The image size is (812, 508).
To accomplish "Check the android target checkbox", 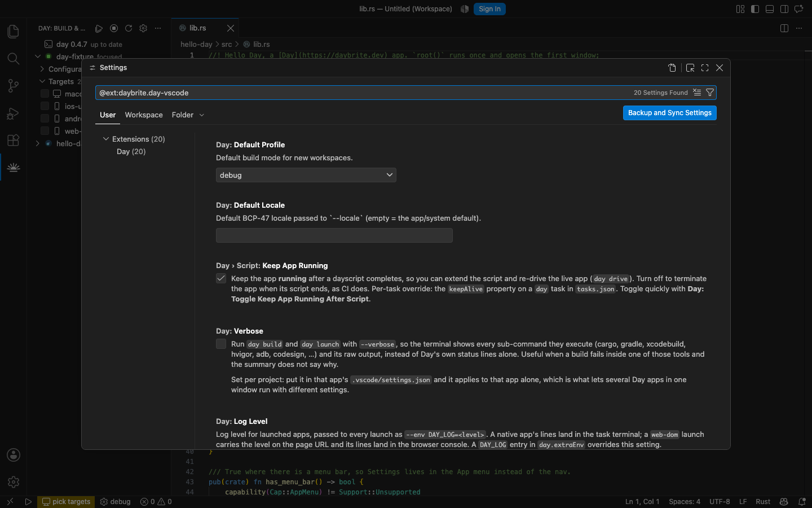I will point(45,119).
